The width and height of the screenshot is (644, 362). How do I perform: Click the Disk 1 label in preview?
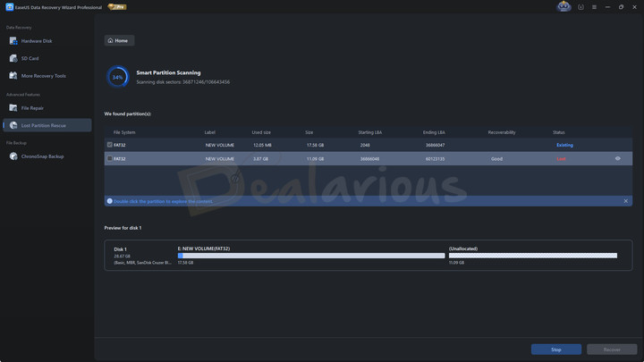[x=121, y=249]
